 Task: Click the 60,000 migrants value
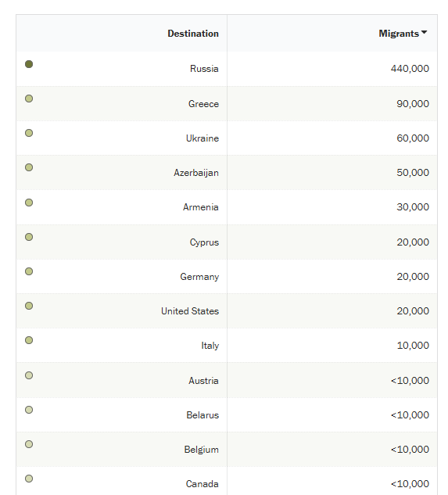[413, 138]
